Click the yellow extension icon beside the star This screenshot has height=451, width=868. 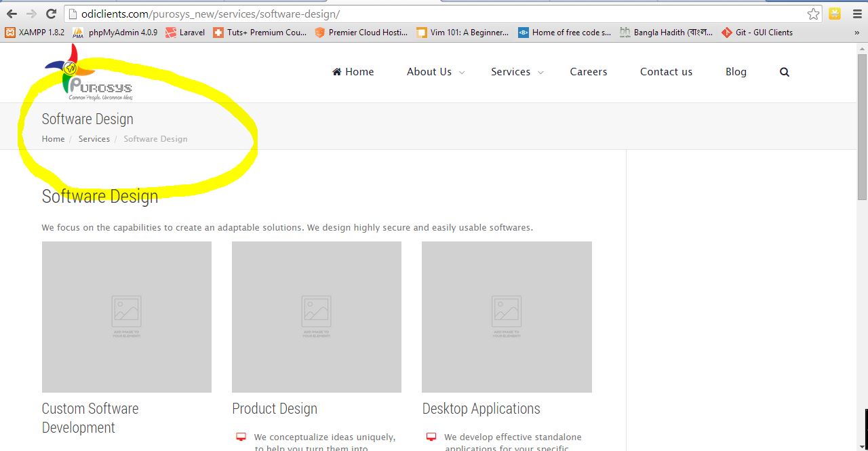[835, 14]
